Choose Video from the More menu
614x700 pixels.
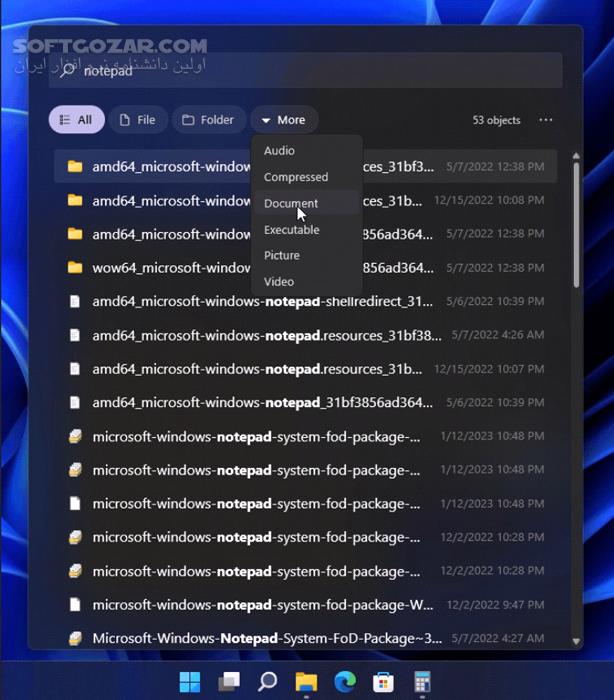point(307,282)
